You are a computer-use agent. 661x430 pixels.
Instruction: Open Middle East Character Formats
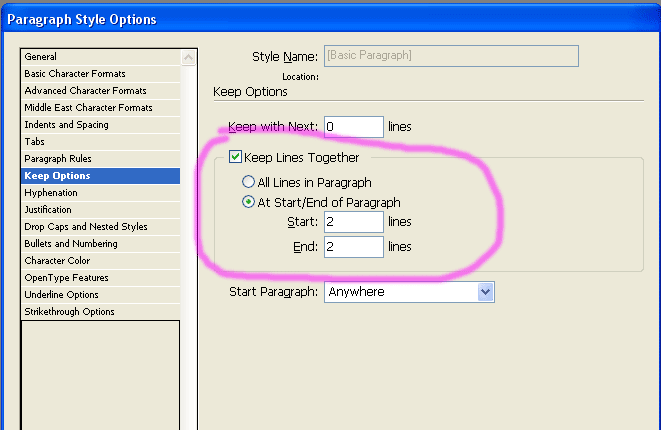click(x=100, y=108)
